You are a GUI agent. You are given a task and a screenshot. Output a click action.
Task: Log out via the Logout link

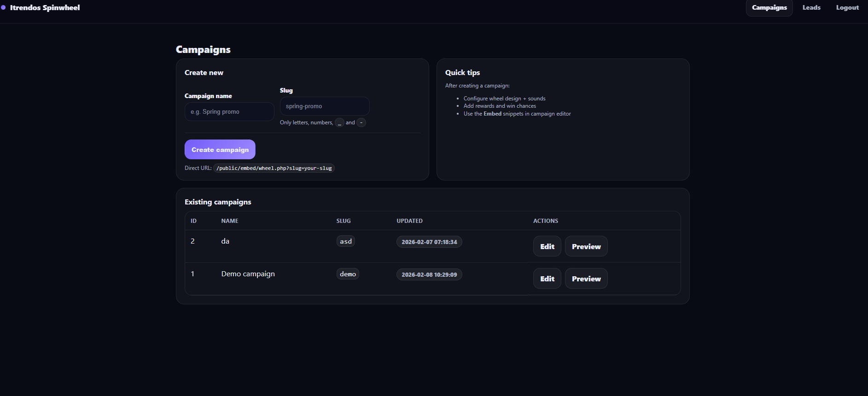(x=847, y=8)
